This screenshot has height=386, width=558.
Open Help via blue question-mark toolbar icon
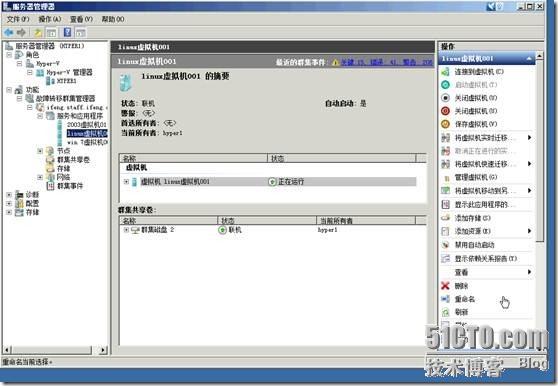tap(67, 33)
